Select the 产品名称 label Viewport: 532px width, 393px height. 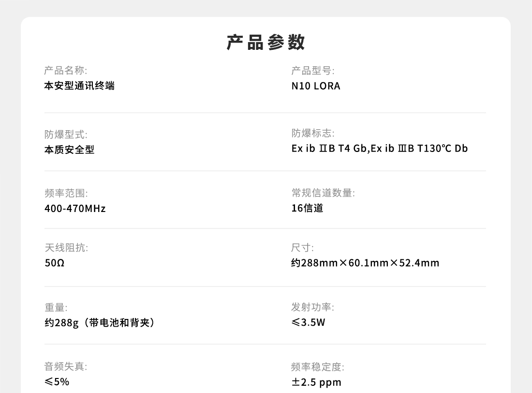point(66,71)
